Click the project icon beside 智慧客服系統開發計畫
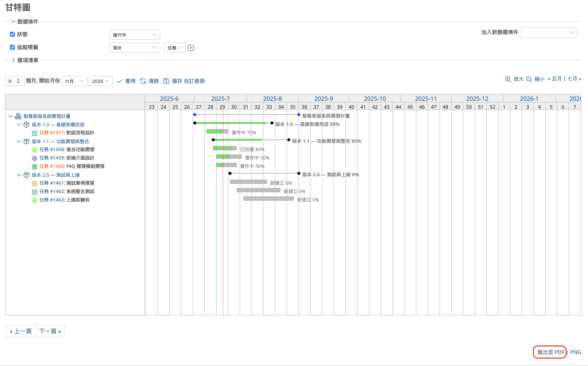 [x=18, y=116]
